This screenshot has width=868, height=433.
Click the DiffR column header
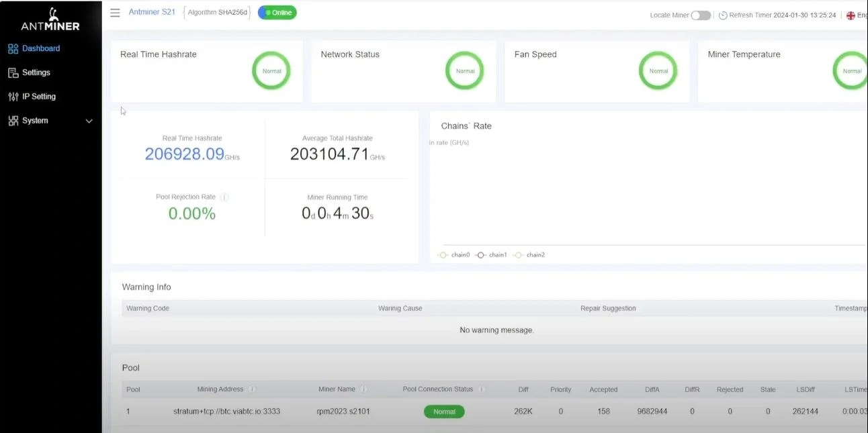[692, 389]
